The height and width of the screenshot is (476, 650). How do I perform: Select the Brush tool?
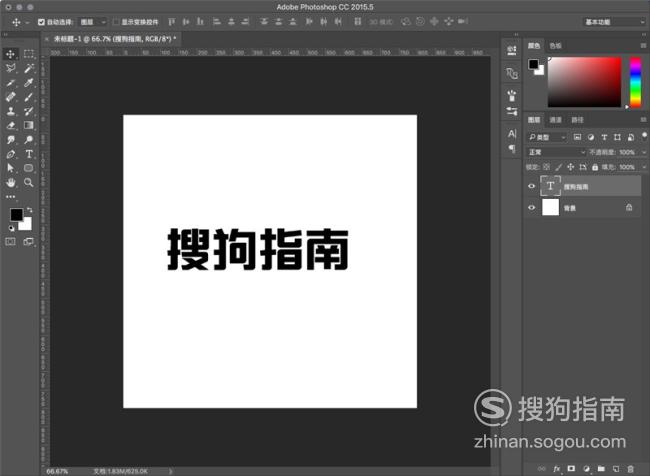tap(29, 97)
